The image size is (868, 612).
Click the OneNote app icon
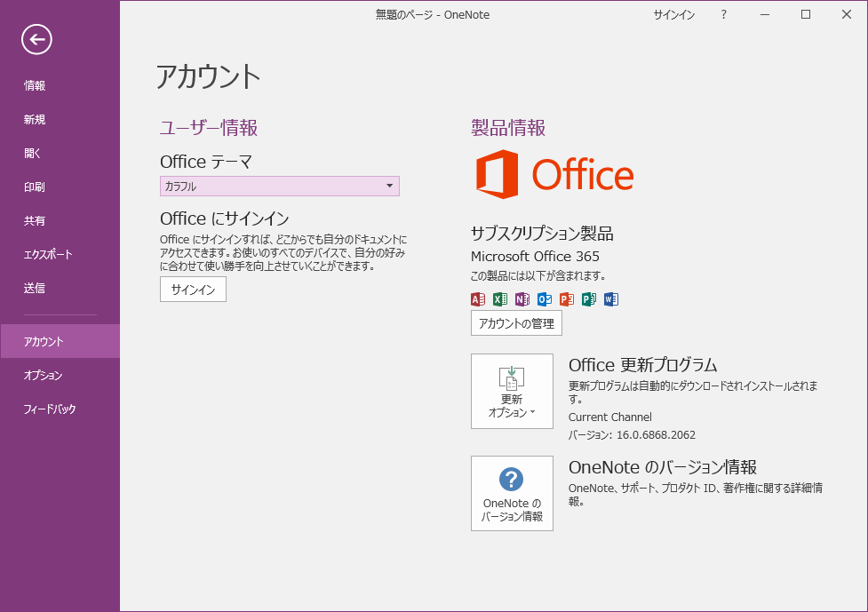coord(522,299)
